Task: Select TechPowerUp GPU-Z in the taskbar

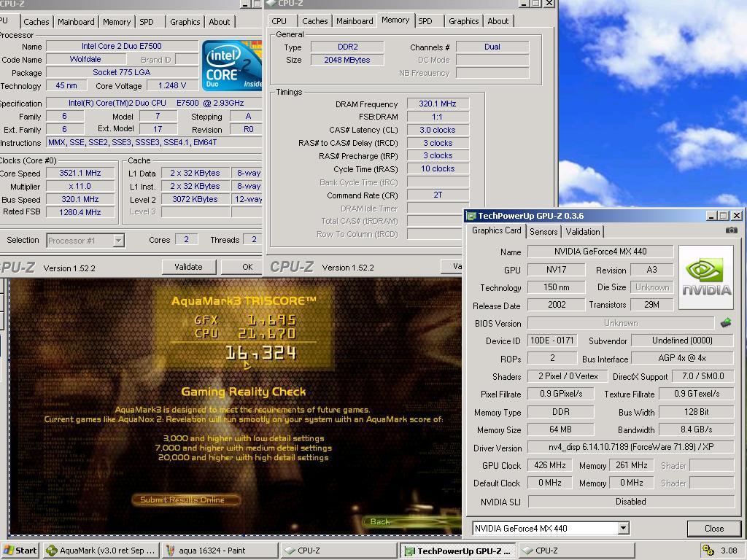Action: [x=458, y=551]
